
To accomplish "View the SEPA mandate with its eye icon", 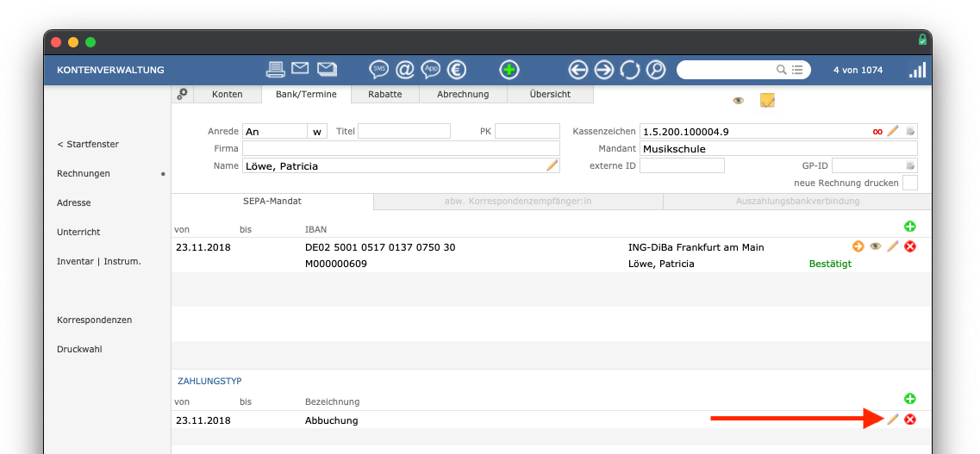I will [876, 246].
